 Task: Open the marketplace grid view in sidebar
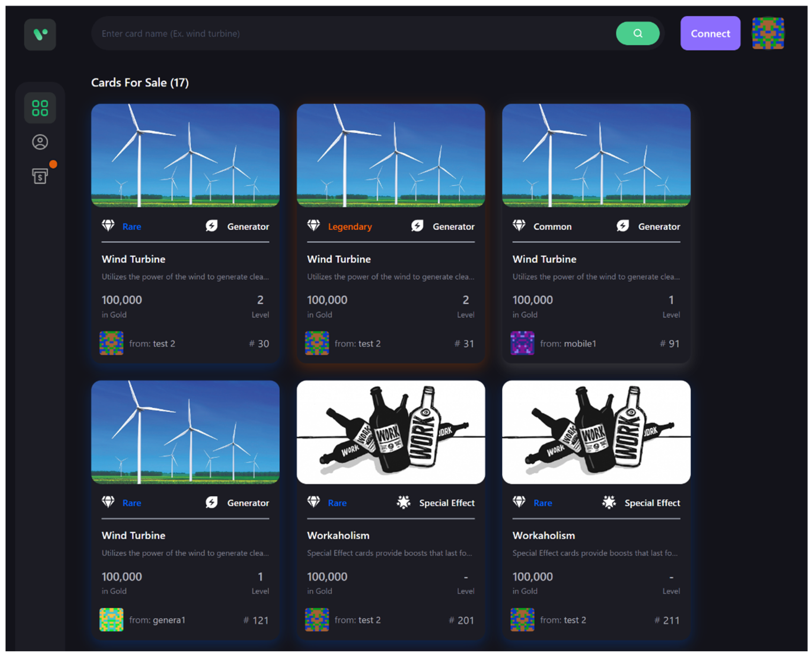pyautogui.click(x=40, y=108)
